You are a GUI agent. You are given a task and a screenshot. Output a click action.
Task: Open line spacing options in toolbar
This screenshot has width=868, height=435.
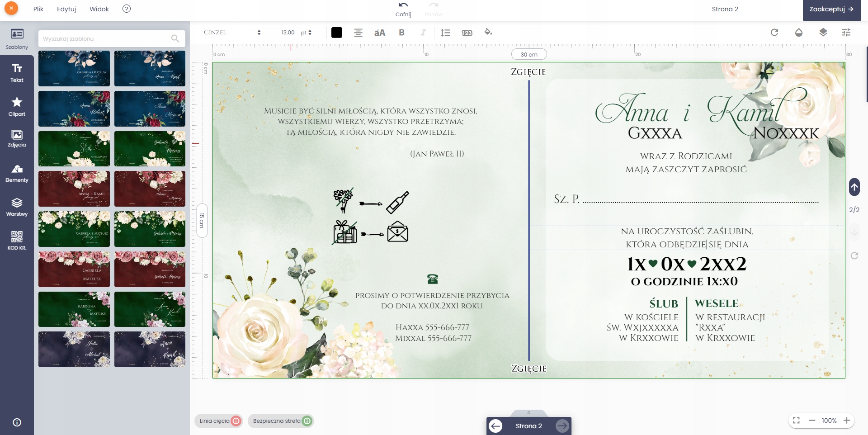(445, 33)
